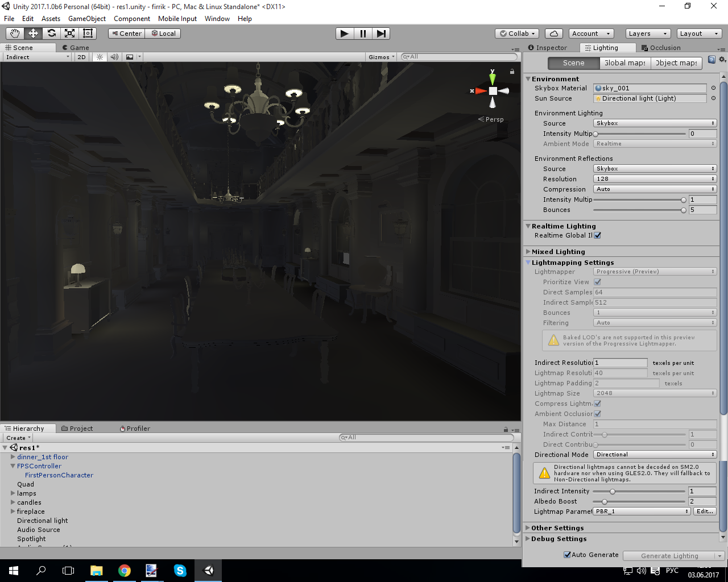Open the GameObject menu

87,19
